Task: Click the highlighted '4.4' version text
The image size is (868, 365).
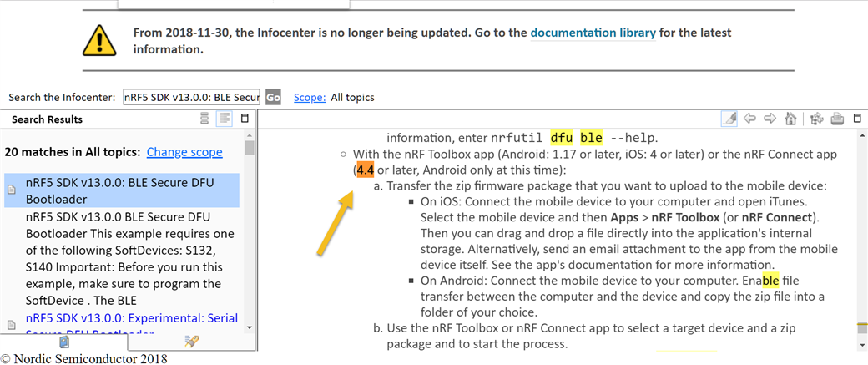Action: (x=366, y=170)
